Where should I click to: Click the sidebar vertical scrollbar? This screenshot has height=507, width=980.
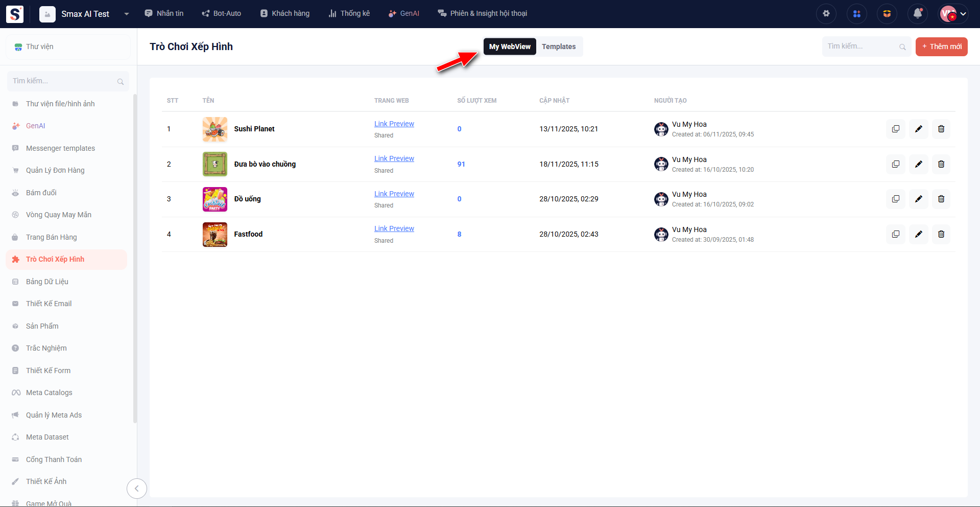(135, 256)
